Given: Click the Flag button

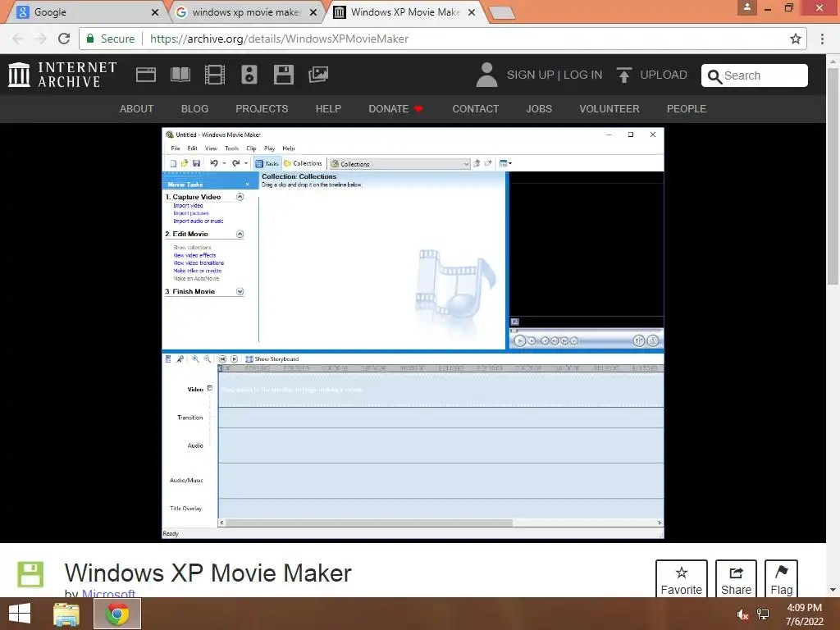Looking at the screenshot, I should click(x=781, y=579).
